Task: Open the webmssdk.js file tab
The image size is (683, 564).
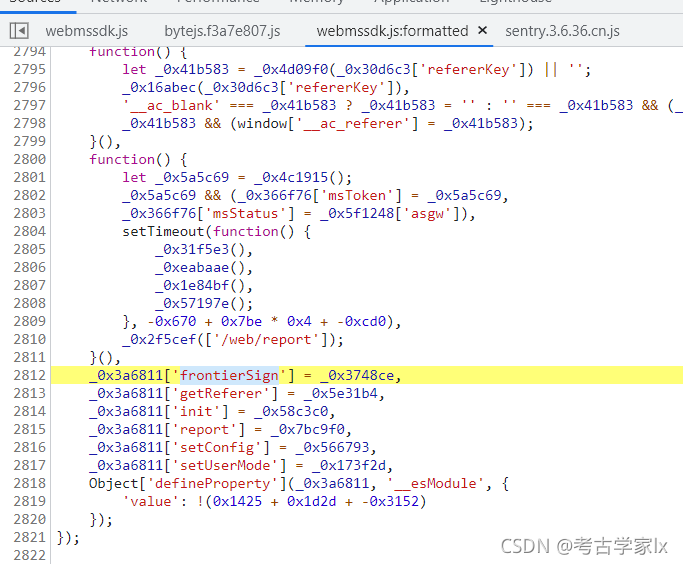Action: click(x=86, y=31)
